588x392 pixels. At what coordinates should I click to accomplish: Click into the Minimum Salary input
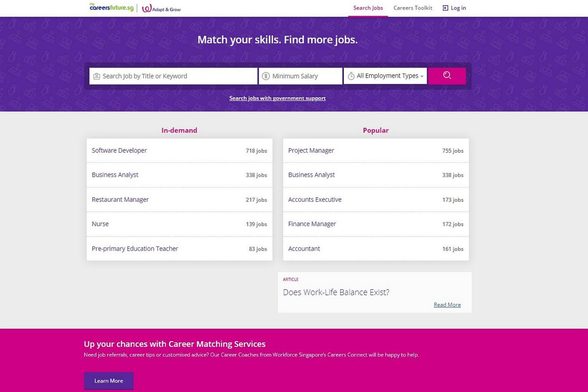305,76
